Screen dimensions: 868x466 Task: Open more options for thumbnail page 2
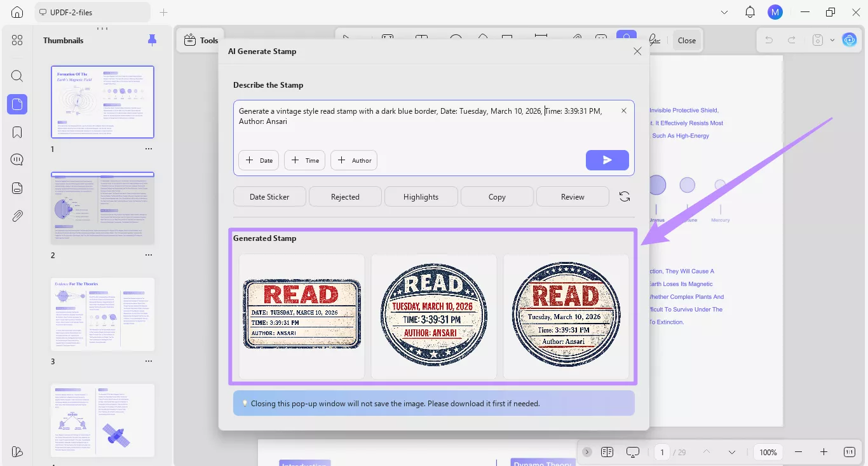[x=149, y=255]
